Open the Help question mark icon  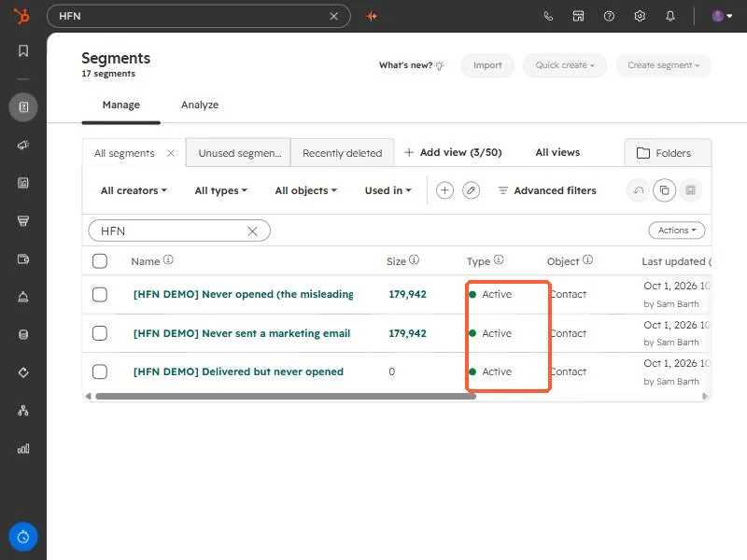pos(609,16)
